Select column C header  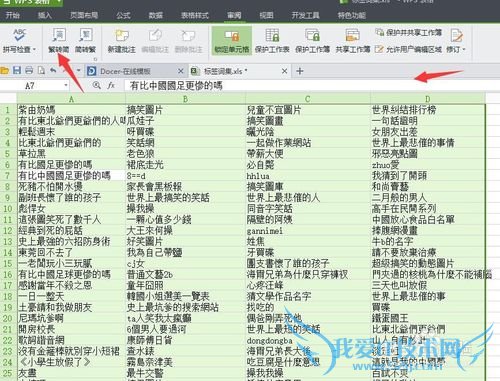point(308,99)
